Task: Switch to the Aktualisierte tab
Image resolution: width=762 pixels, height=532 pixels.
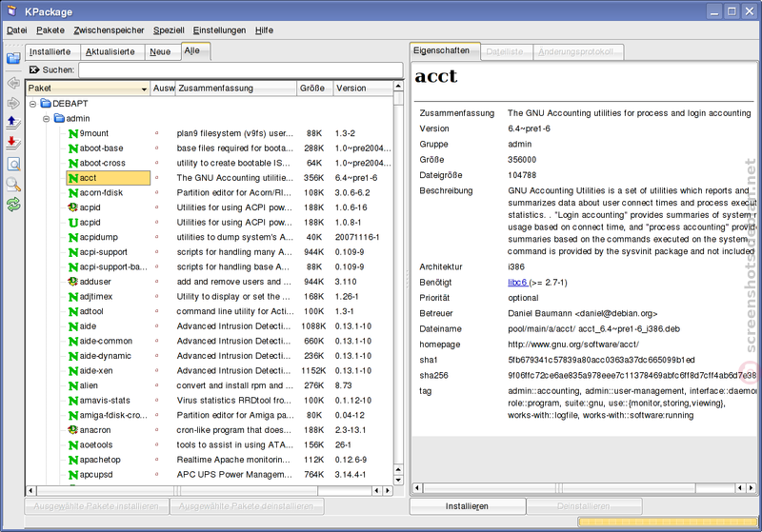Action: [110, 52]
